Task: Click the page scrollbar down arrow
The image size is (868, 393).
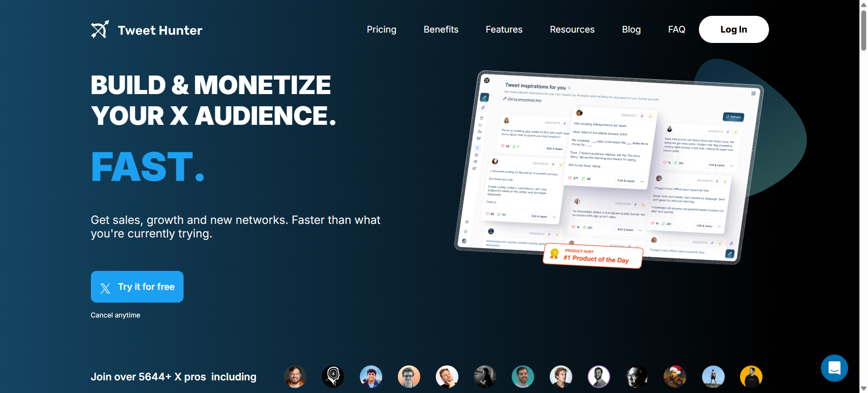Action: (863, 389)
